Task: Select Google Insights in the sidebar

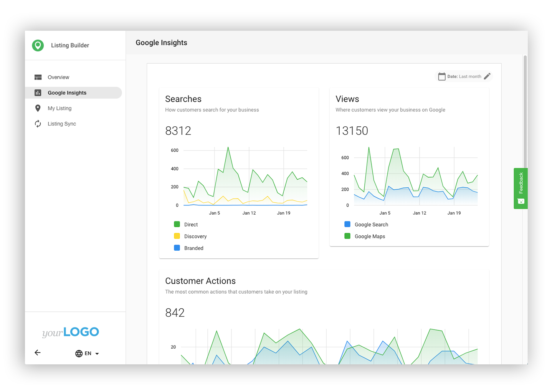Action: click(x=73, y=93)
